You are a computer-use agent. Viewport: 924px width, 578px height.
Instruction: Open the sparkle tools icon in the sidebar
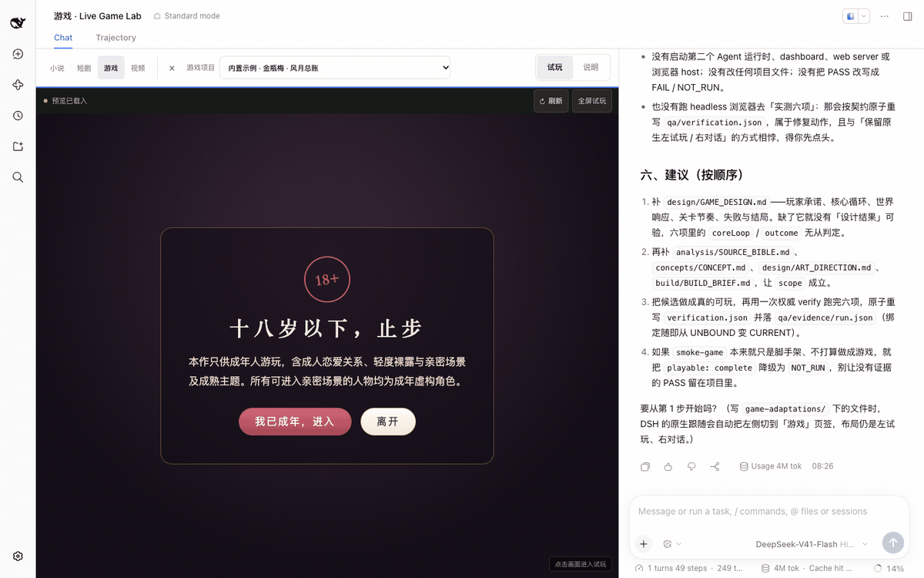(18, 85)
